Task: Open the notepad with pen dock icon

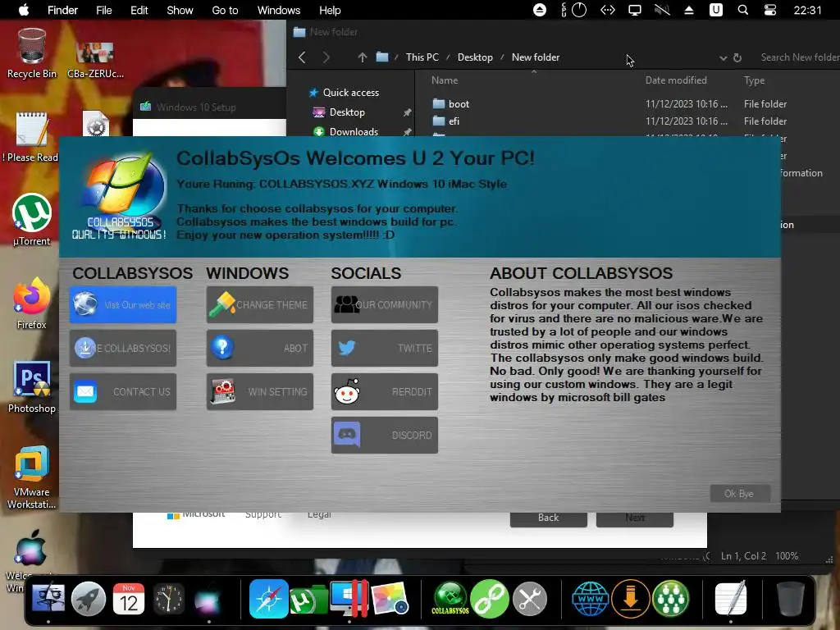Action: coord(731,598)
